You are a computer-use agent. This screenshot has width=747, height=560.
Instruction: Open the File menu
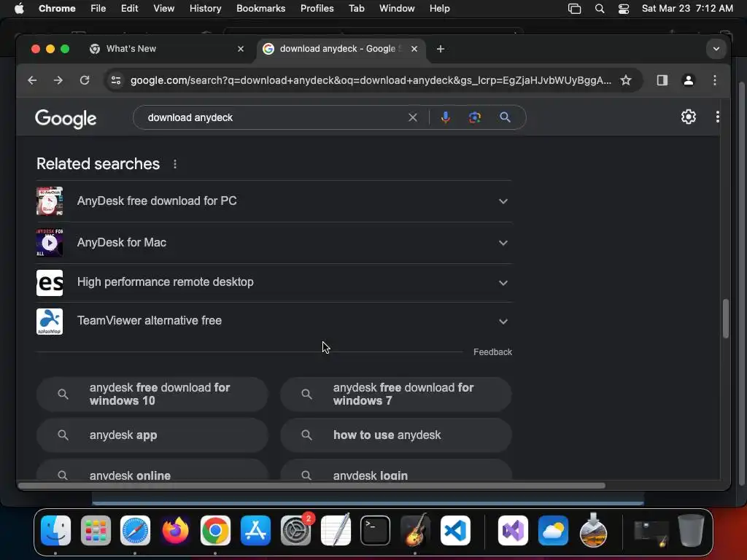(x=98, y=9)
